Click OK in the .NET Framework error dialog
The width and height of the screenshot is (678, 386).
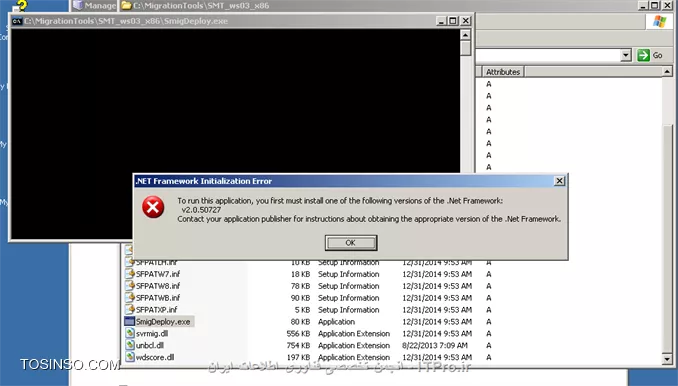351,243
